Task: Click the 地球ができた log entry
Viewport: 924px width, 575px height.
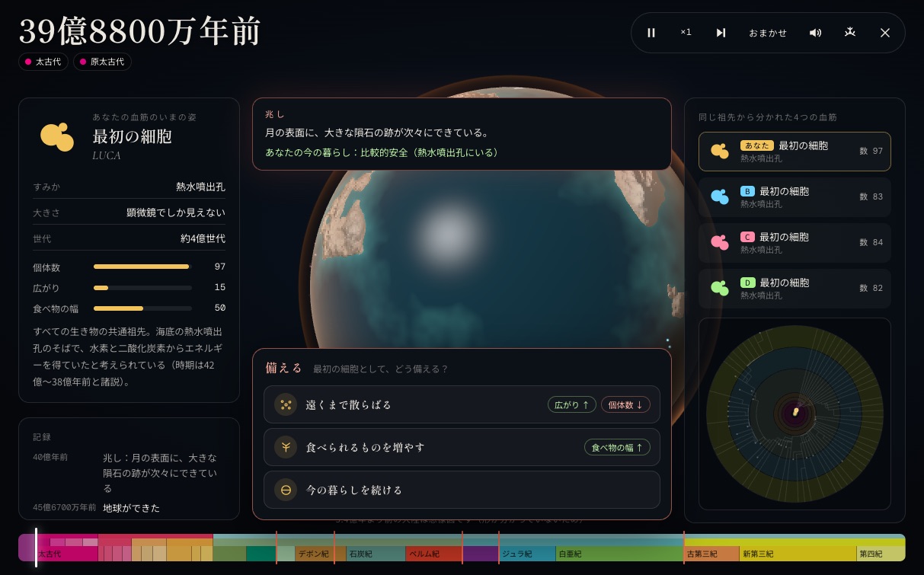Action: [x=132, y=507]
